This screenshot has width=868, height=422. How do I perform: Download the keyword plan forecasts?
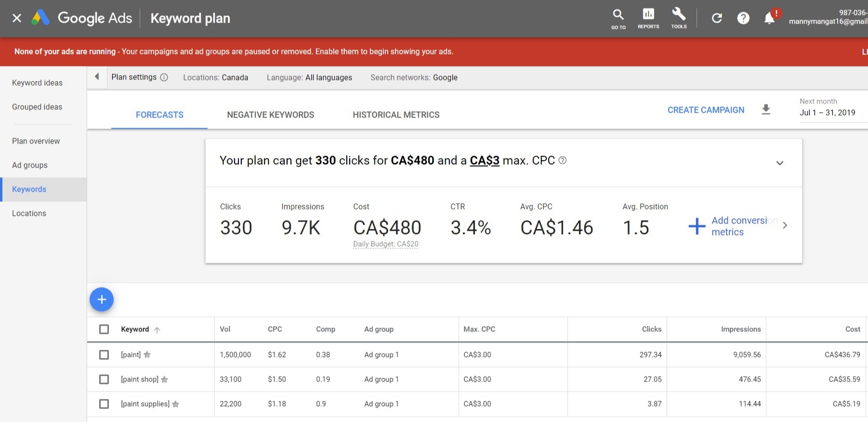[766, 110]
